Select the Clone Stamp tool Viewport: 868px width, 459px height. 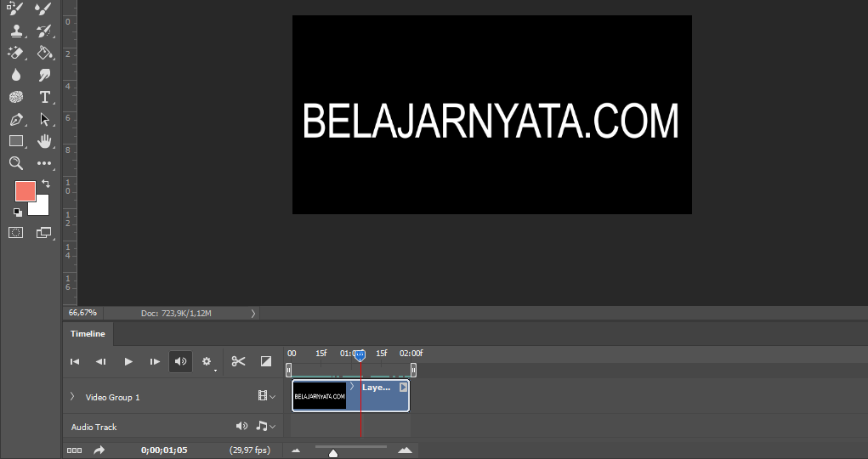click(x=15, y=31)
